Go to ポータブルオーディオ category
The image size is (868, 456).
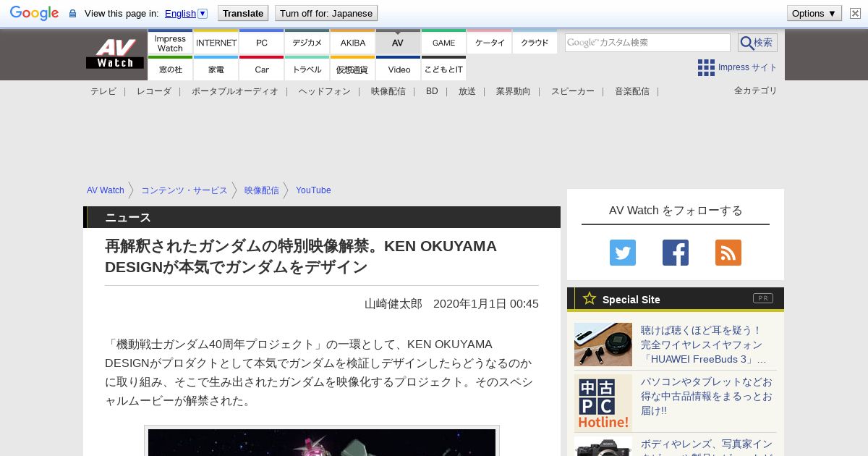click(234, 91)
